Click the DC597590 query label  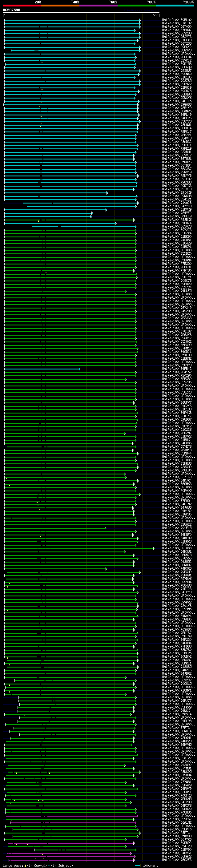(x=11, y=10)
